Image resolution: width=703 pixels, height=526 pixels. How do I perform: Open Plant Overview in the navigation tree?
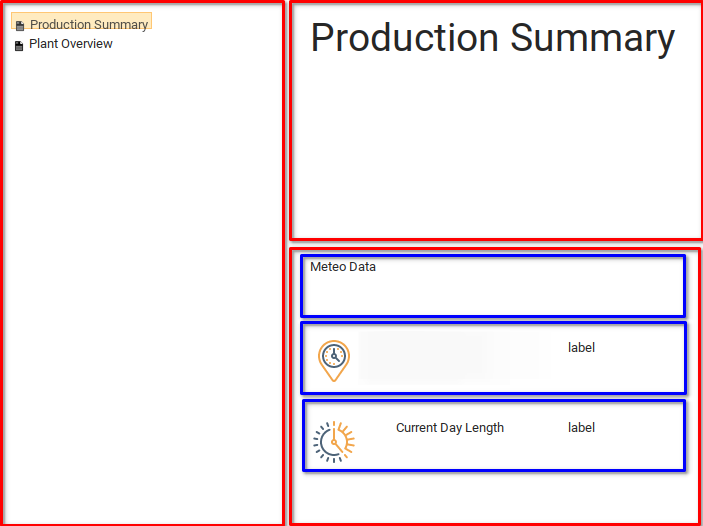[70, 44]
